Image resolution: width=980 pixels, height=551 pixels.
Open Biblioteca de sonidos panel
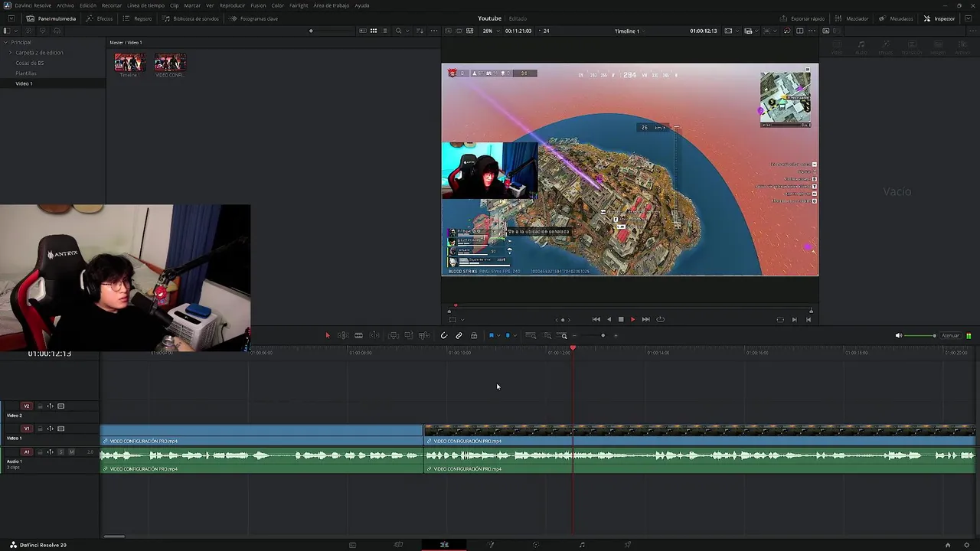191,18
